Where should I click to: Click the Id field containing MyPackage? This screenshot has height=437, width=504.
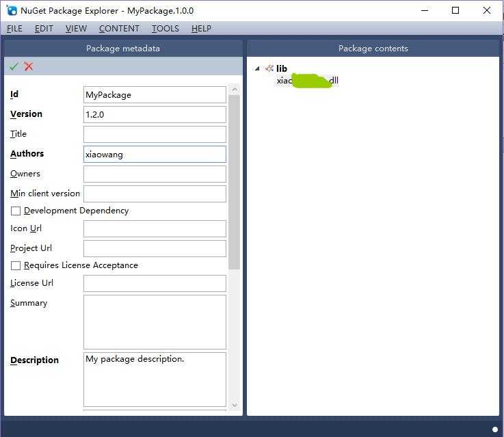155,95
